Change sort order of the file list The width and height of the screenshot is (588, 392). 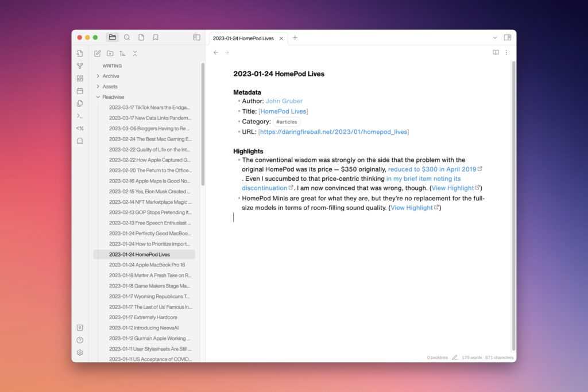coord(123,53)
